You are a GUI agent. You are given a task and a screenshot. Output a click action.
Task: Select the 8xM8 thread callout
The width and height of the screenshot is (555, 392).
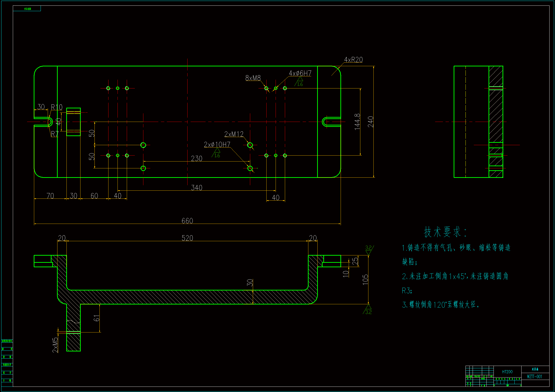click(x=253, y=78)
